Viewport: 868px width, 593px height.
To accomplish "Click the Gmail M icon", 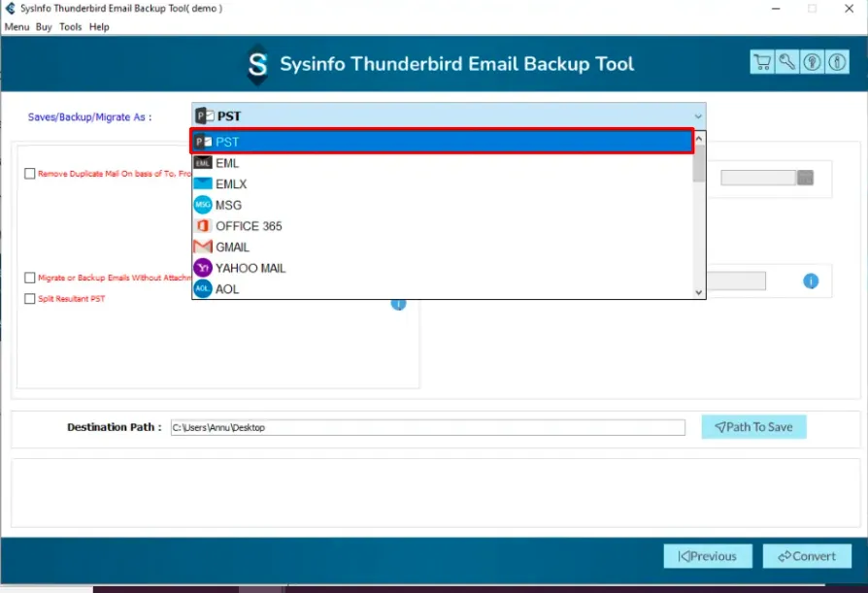I will click(x=203, y=247).
